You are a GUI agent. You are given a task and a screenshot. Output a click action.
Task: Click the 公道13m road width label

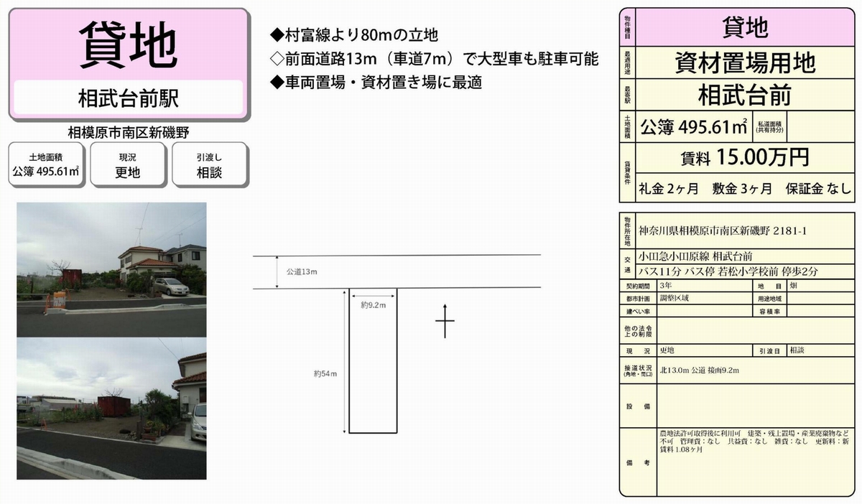302,272
